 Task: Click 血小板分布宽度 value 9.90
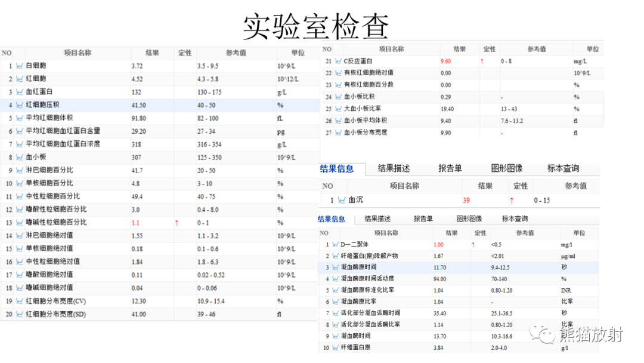click(x=445, y=133)
